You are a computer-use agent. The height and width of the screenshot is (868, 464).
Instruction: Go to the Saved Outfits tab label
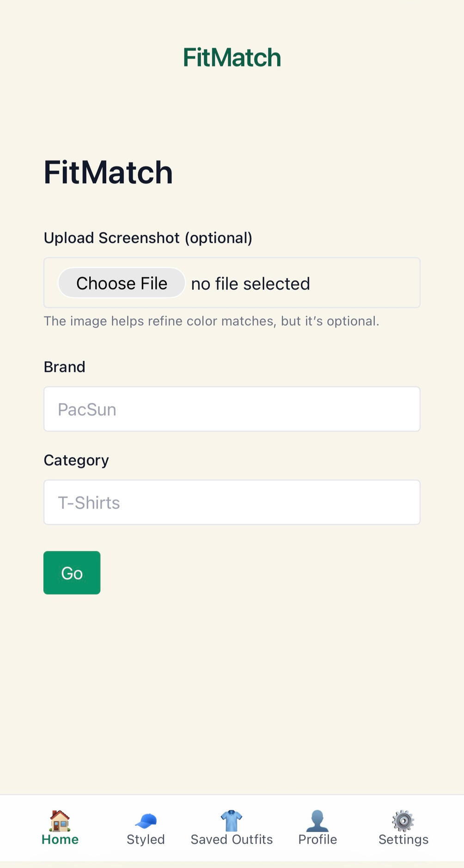pos(232,839)
